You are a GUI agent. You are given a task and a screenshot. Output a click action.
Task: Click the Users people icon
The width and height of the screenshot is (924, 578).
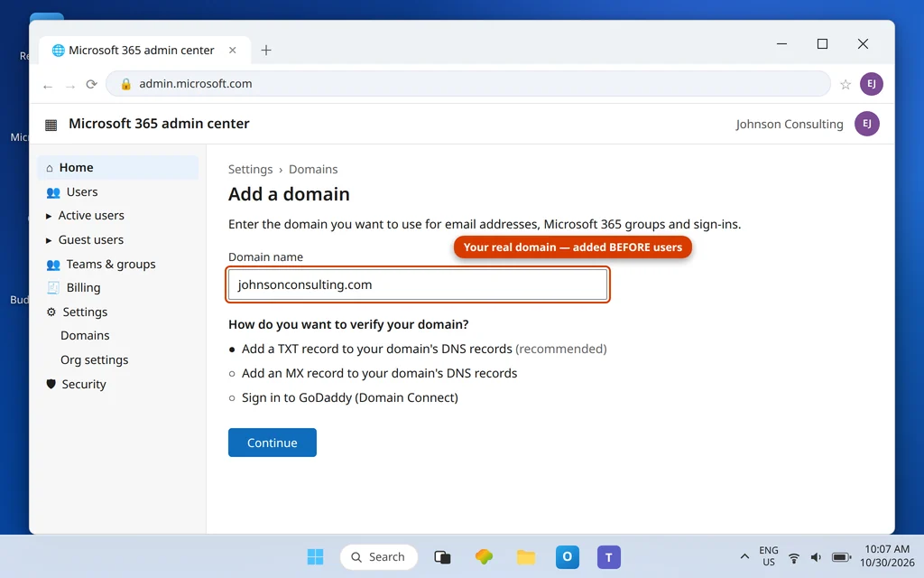pos(53,192)
